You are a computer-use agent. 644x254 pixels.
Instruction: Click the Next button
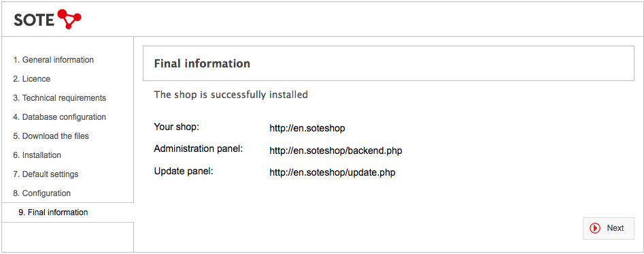click(x=608, y=229)
